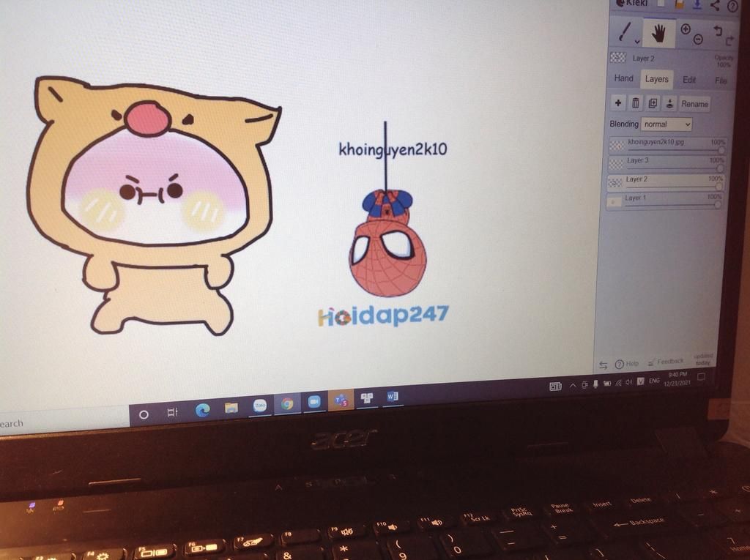Image resolution: width=750 pixels, height=560 pixels.
Task: Create a new image from top bar
Action: (x=660, y=4)
